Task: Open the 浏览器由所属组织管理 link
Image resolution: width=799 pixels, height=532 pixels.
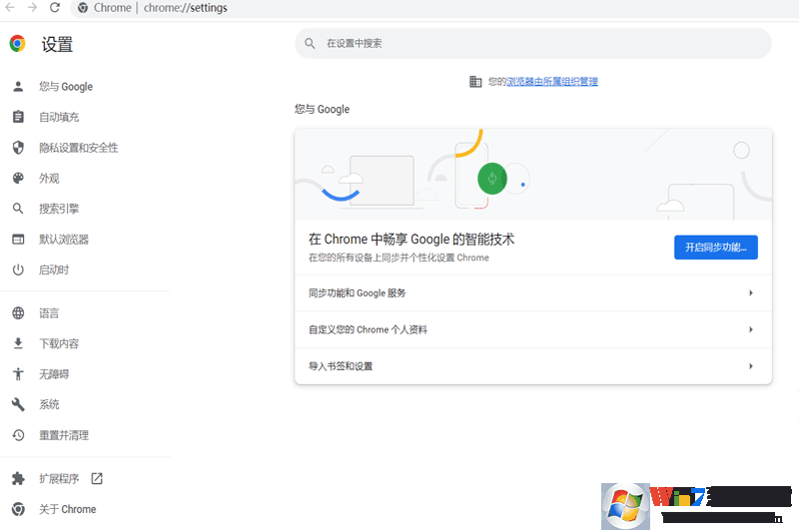Action: (x=552, y=82)
